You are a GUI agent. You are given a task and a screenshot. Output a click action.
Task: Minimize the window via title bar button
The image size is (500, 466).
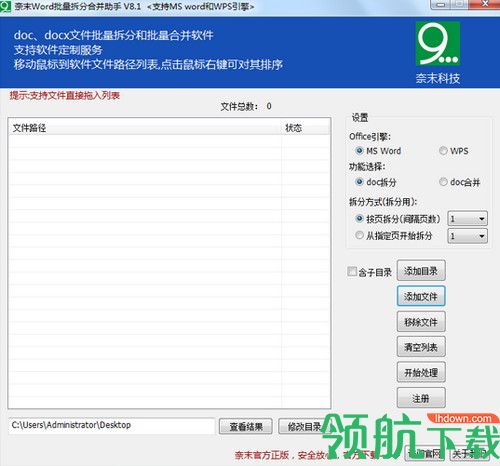[x=441, y=4]
